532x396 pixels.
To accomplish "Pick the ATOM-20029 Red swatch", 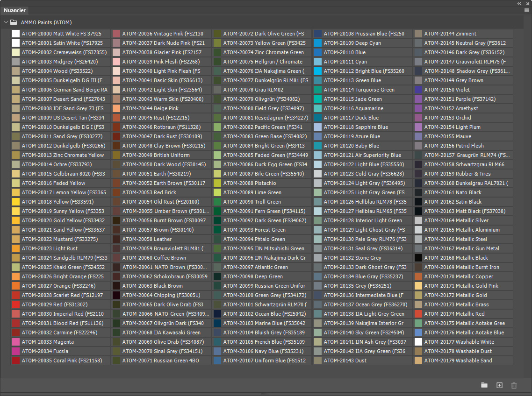I will (x=16, y=304).
